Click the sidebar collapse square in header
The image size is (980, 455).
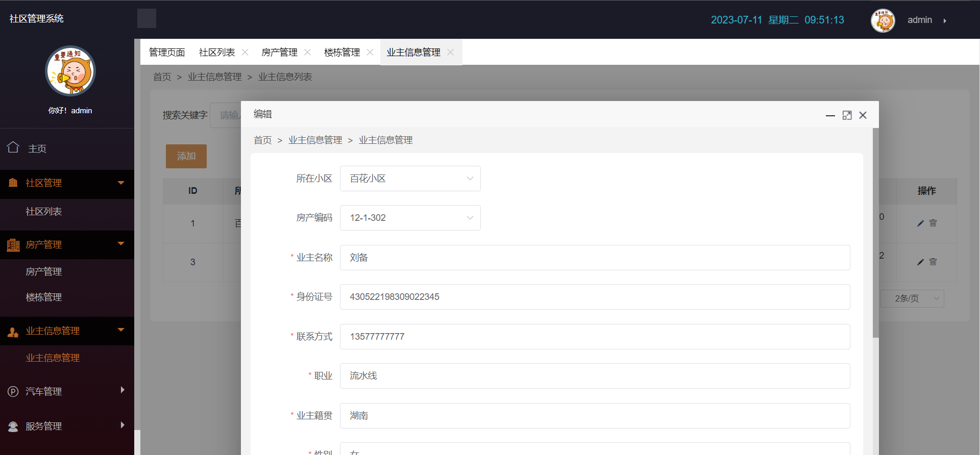(x=146, y=18)
